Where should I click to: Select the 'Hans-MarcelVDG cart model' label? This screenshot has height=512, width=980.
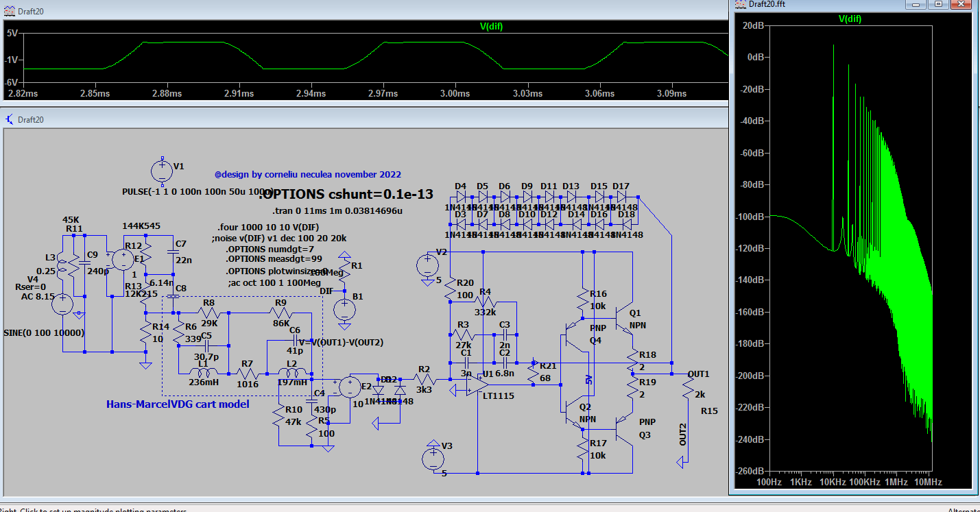(x=178, y=404)
